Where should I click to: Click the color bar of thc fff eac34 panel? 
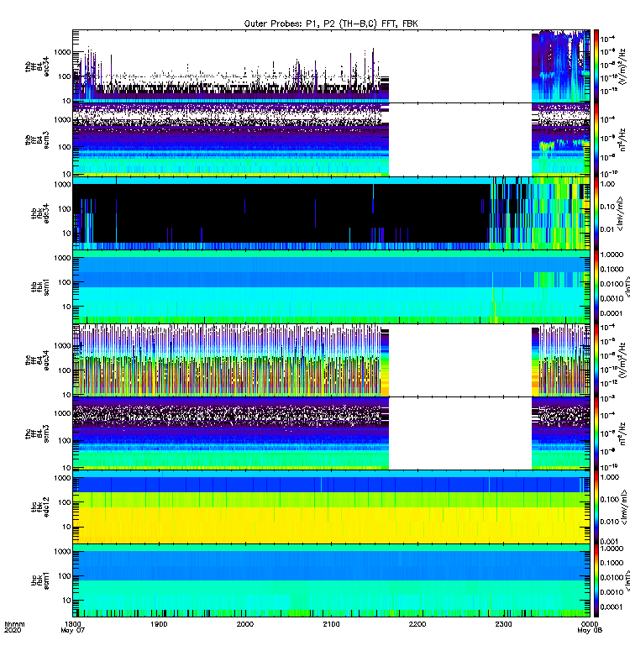pos(596,360)
